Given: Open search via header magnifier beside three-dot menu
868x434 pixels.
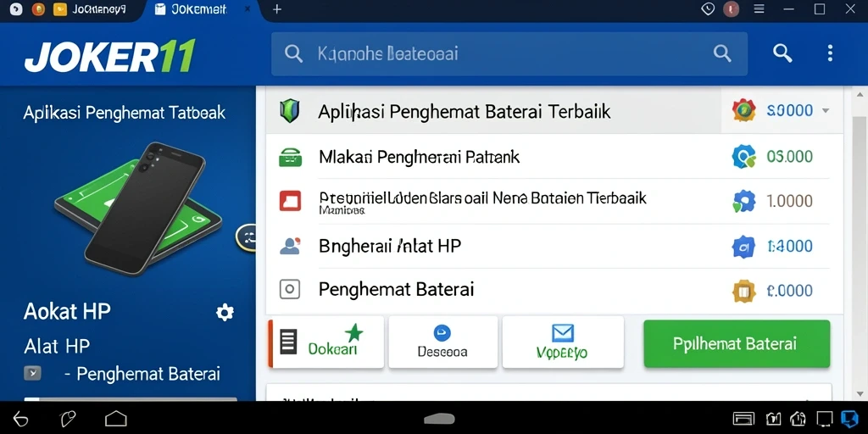Looking at the screenshot, I should click(x=782, y=53).
